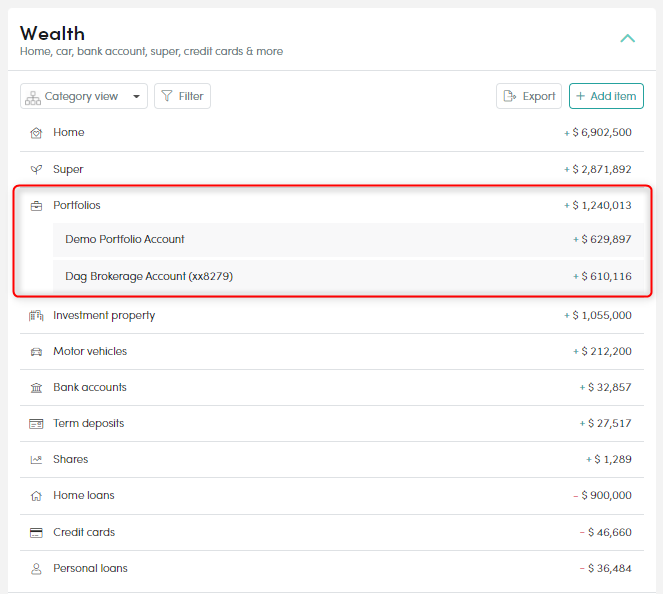Click the Bank accounts bank icon
Viewport: 663px width, 594px height.
pos(36,388)
